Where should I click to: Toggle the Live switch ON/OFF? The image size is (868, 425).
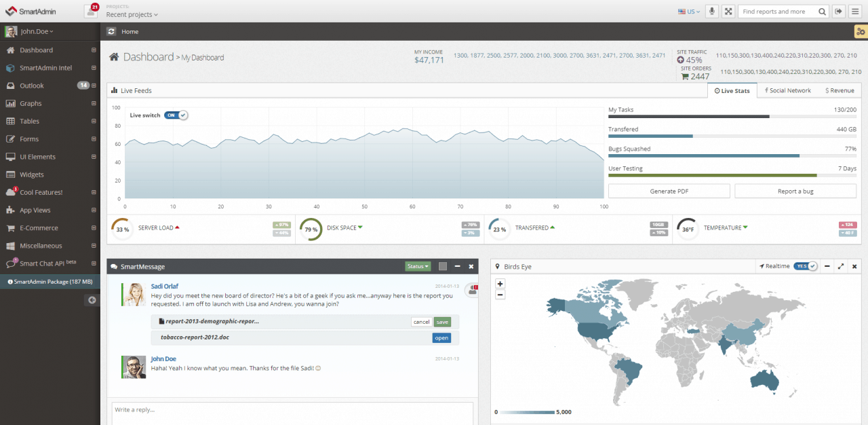pos(175,115)
